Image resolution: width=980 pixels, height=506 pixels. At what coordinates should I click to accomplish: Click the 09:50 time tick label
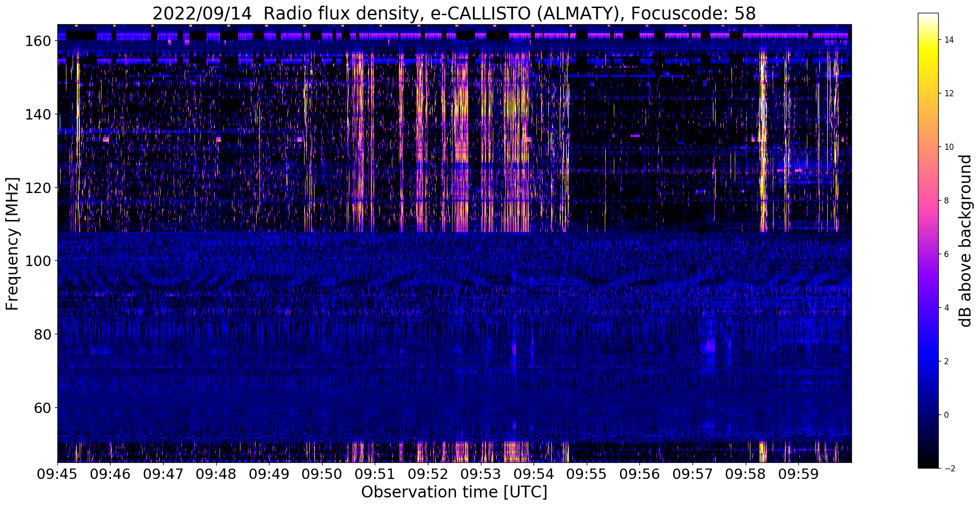tap(322, 474)
